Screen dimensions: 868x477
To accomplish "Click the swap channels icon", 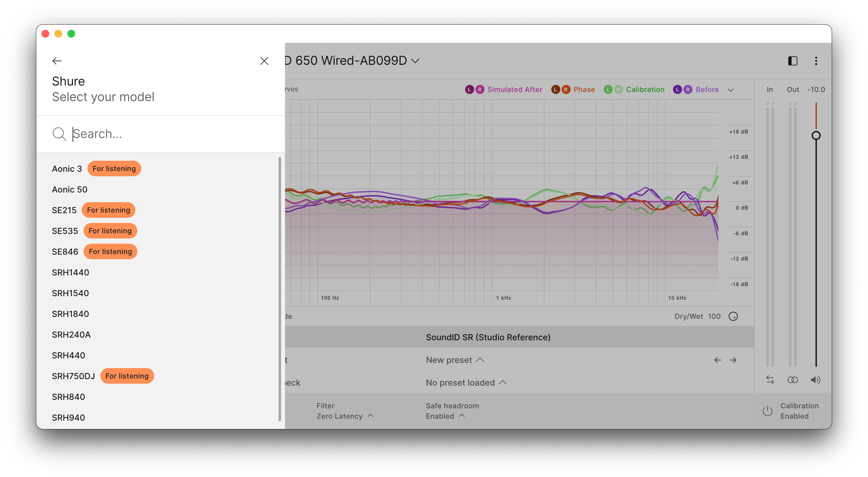I will click(x=770, y=380).
